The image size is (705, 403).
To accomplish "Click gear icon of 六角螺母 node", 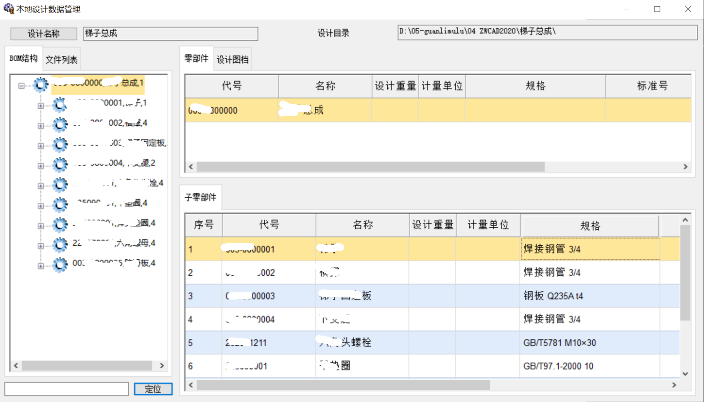I will pos(60,245).
